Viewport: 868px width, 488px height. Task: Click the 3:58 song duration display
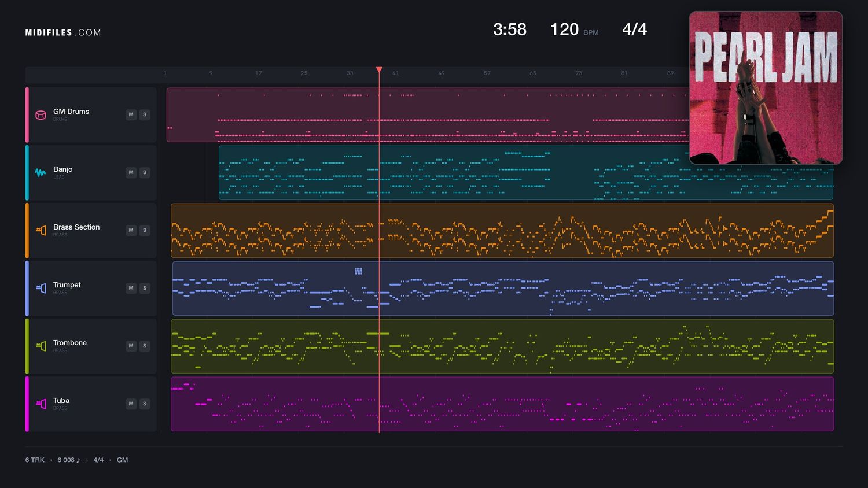pos(510,29)
